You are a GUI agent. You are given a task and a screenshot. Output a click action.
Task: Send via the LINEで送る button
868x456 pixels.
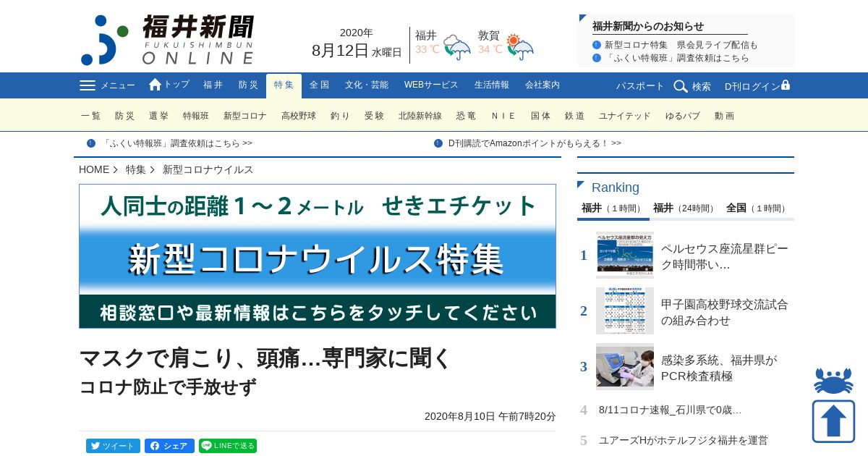[x=228, y=446]
